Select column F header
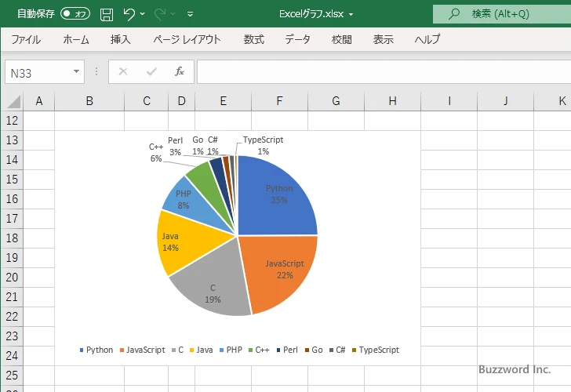The width and height of the screenshot is (571, 392). (x=279, y=101)
